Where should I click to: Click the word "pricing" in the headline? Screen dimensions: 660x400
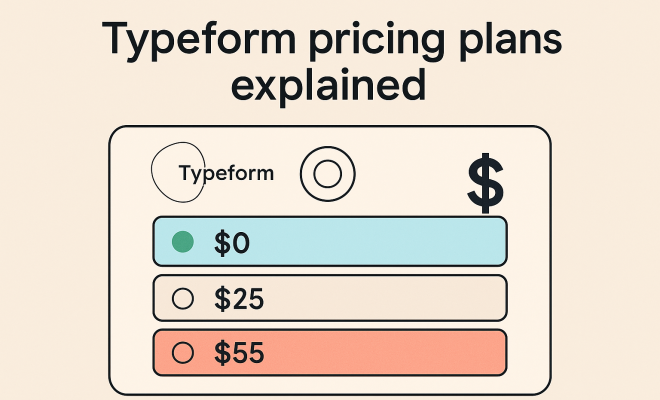pos(377,41)
